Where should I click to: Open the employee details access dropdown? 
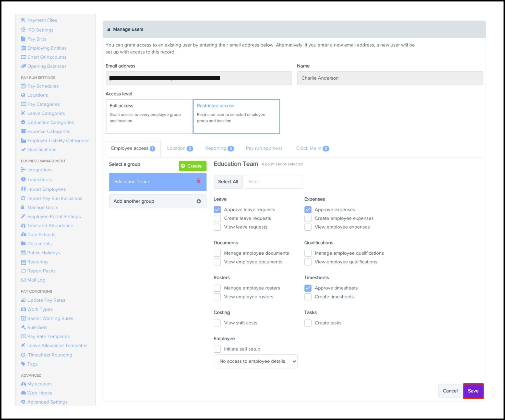click(255, 361)
